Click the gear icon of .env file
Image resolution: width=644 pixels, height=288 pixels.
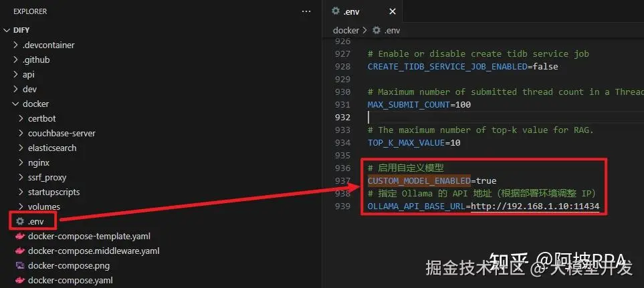[19, 222]
